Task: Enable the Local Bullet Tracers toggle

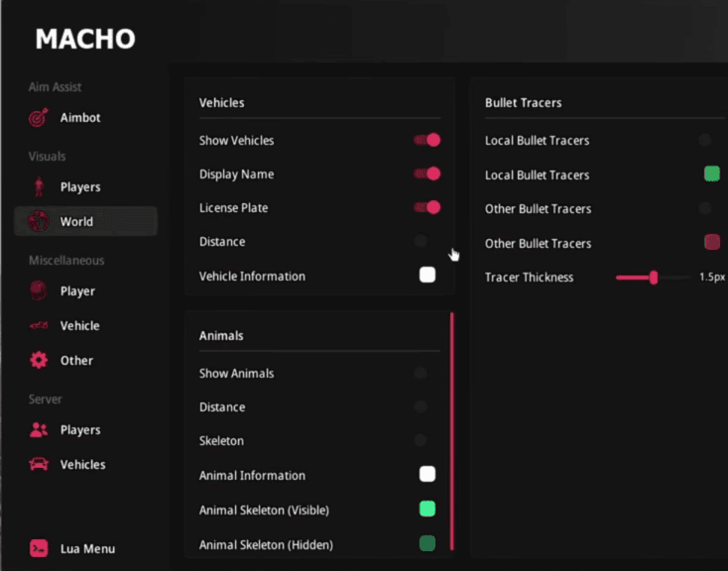Action: click(705, 141)
